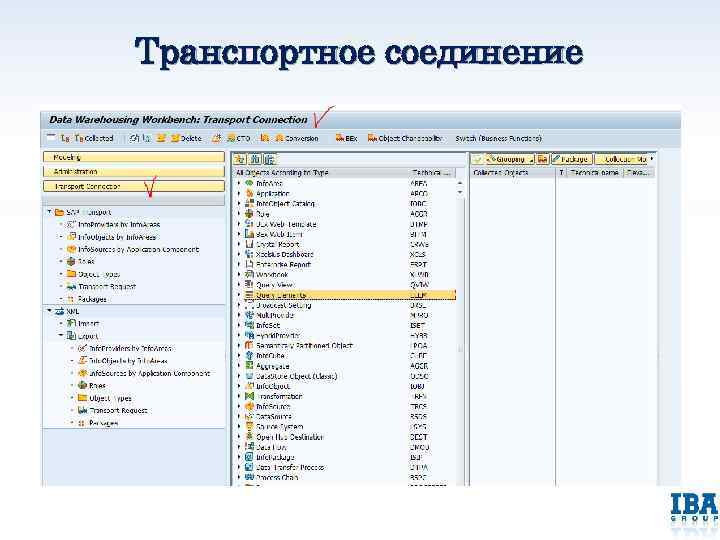This screenshot has width=720, height=540.
Task: Click the Collected toolbar button
Action: [x=94, y=138]
